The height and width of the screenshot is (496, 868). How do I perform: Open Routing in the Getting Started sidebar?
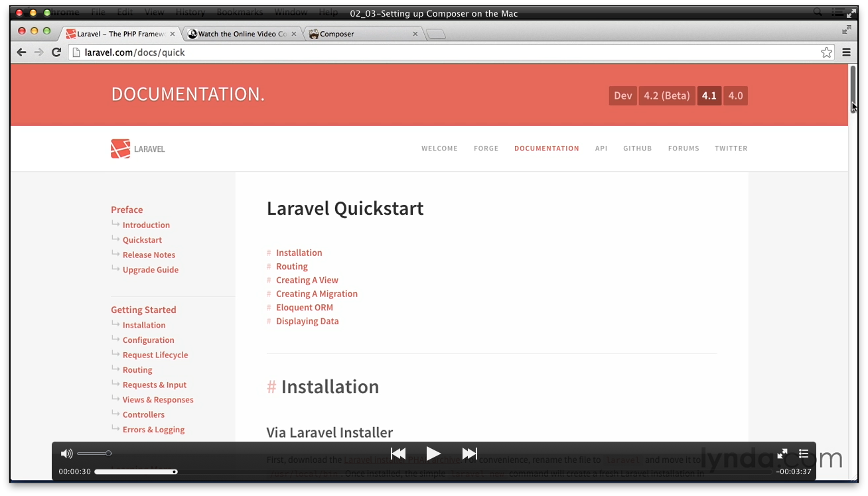[x=137, y=370]
